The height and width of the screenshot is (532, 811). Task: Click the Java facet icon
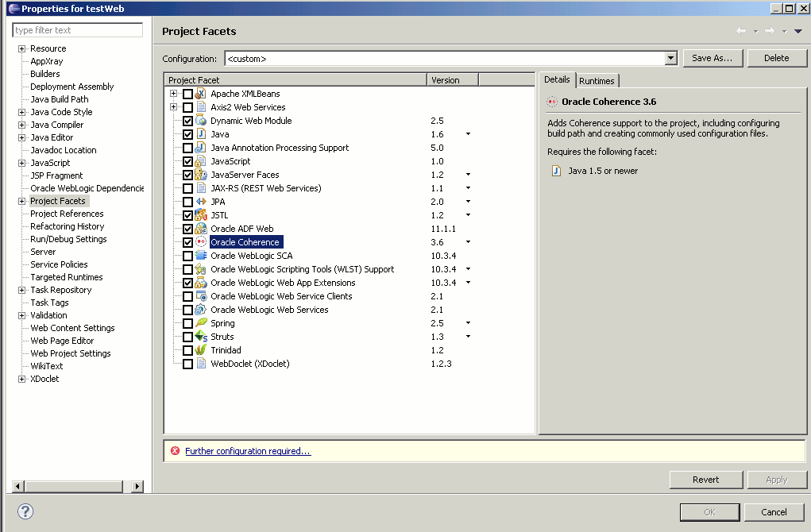coord(201,134)
